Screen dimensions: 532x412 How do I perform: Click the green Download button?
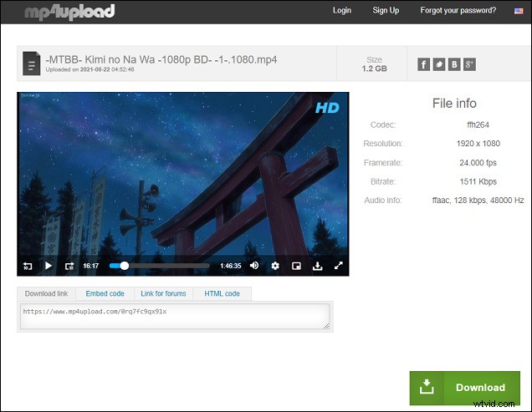click(x=464, y=388)
